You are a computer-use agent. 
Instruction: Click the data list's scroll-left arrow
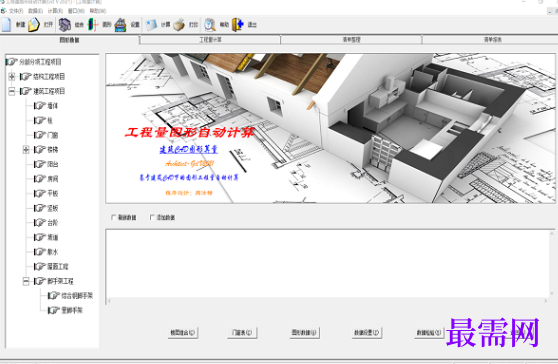pos(109,301)
